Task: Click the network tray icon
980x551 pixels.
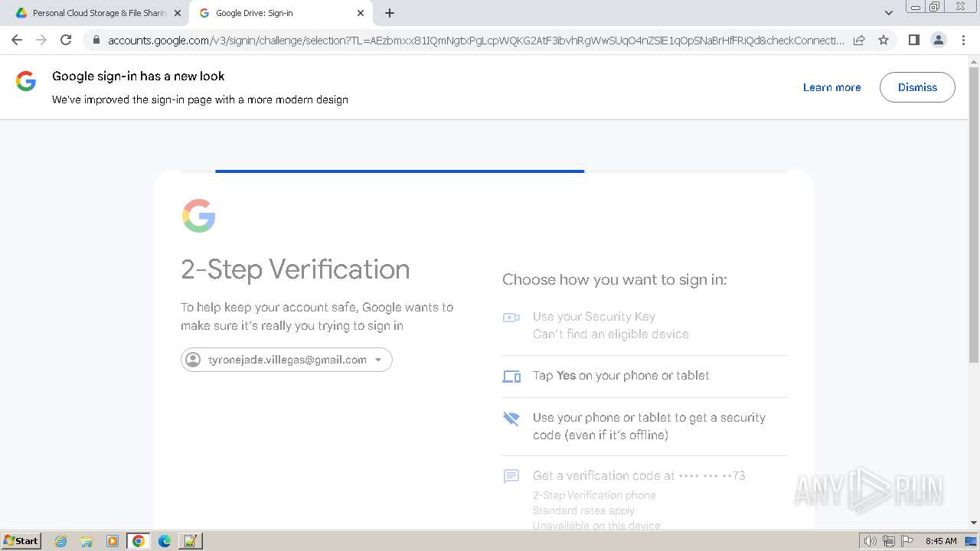Action: tap(889, 541)
